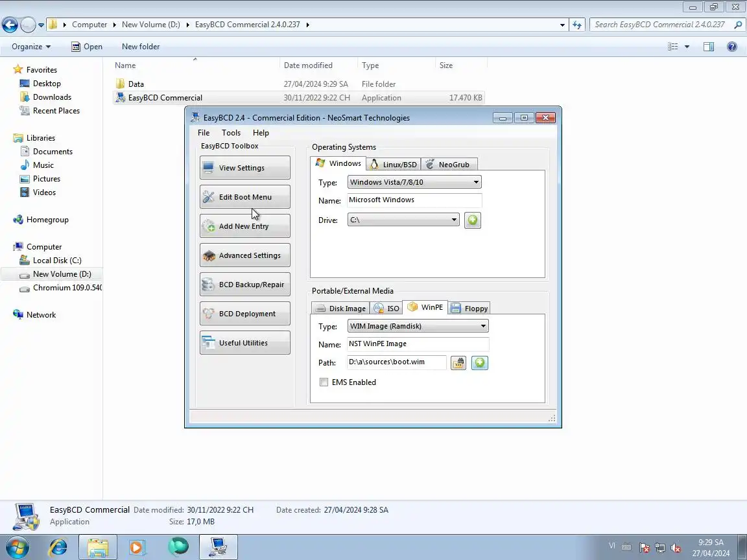This screenshot has height=560, width=747.
Task: Open BCD Deployment section
Action: coord(245,313)
